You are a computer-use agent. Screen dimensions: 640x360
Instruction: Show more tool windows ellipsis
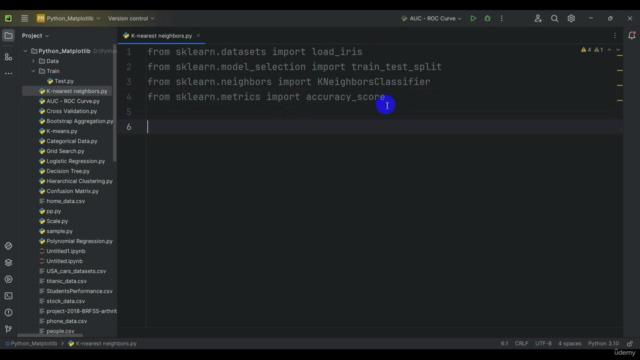[8, 73]
